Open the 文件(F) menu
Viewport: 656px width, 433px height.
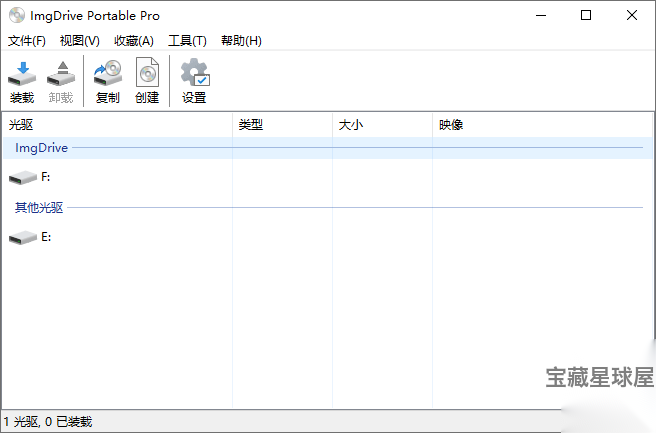tap(27, 41)
